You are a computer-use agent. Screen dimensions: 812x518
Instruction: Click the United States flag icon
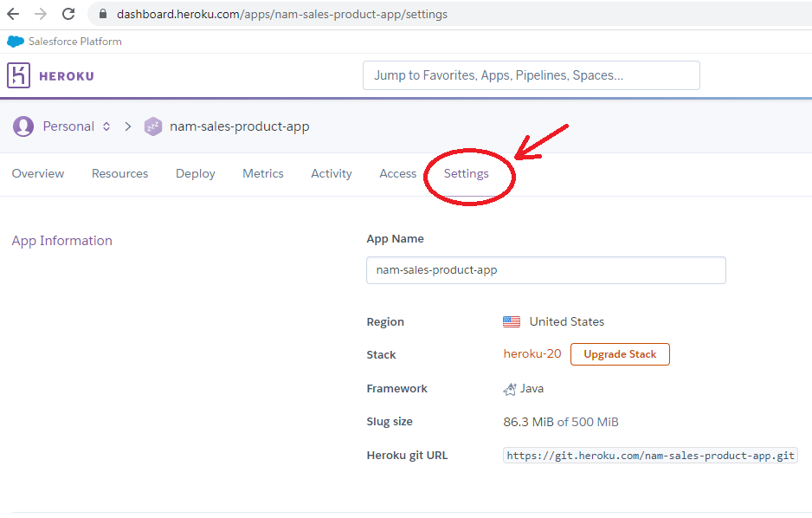pos(512,321)
